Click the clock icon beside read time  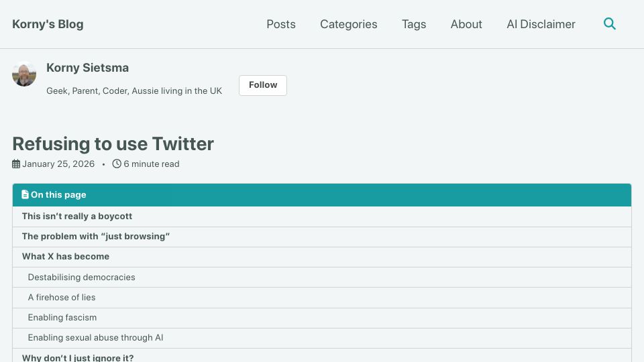tap(117, 164)
